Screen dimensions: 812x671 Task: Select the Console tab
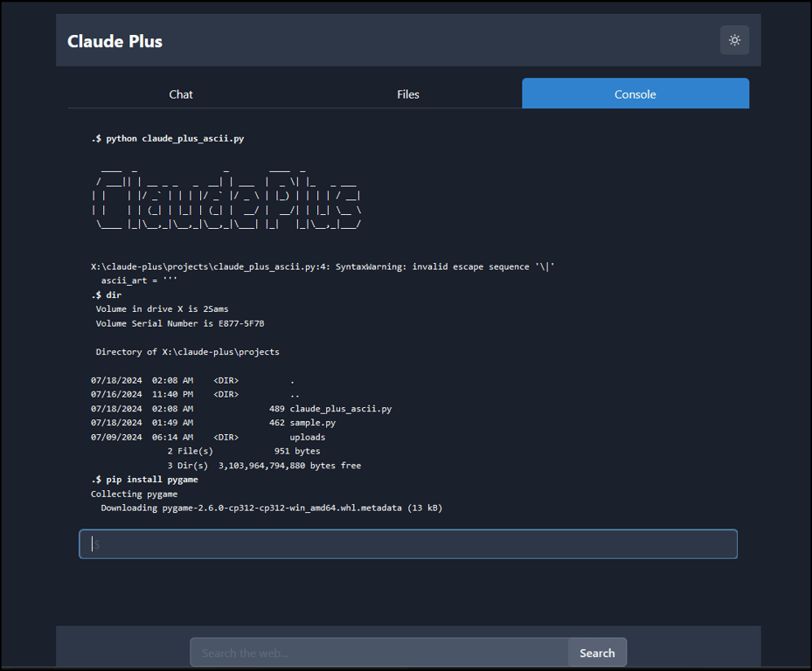tap(635, 93)
